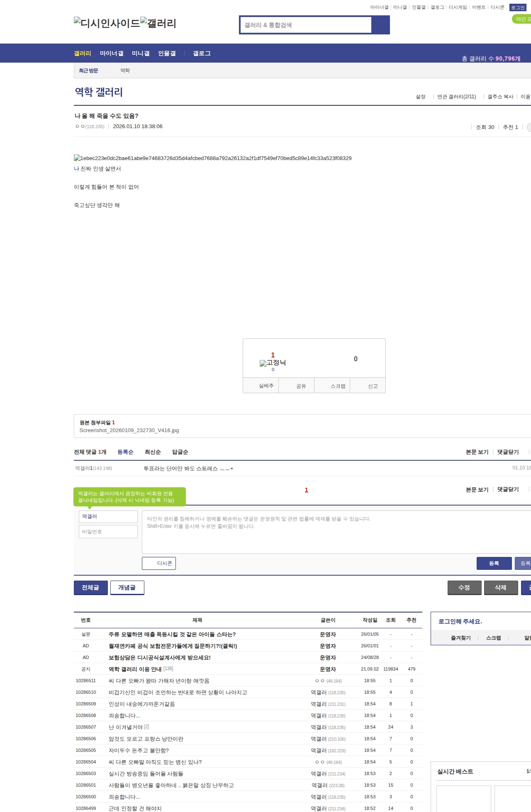Toggle 본문 보기 above the comment list
This screenshot has height=812, width=531.
click(x=477, y=452)
